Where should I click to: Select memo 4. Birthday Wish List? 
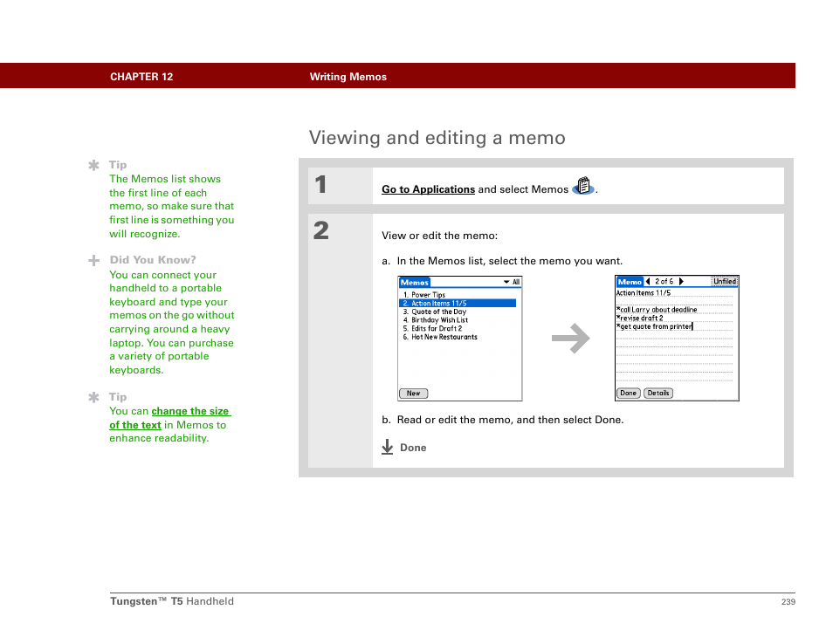(435, 320)
